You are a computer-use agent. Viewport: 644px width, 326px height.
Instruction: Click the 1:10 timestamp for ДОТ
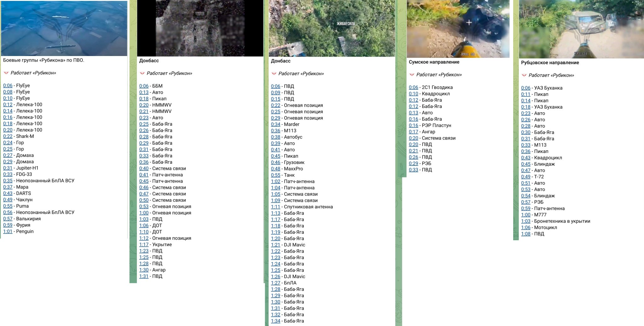click(144, 232)
